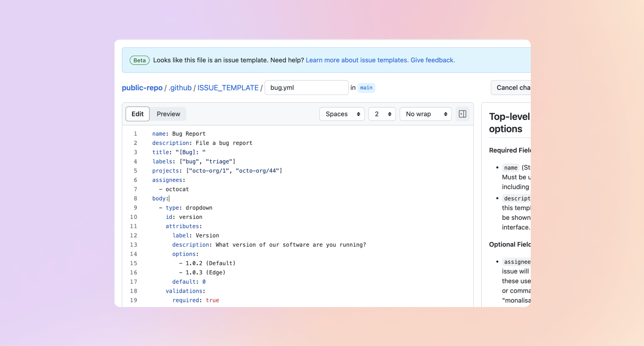Click the Beta badge in the banner

[x=139, y=60]
